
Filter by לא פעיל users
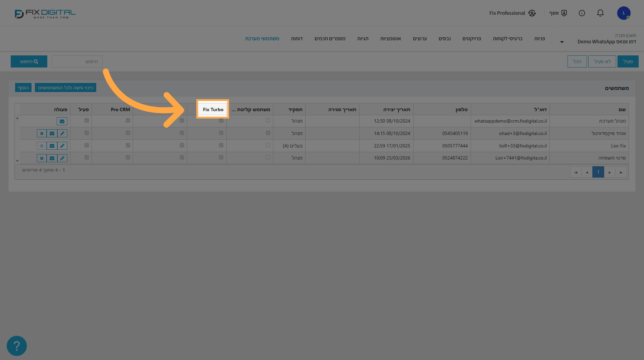coord(602,61)
